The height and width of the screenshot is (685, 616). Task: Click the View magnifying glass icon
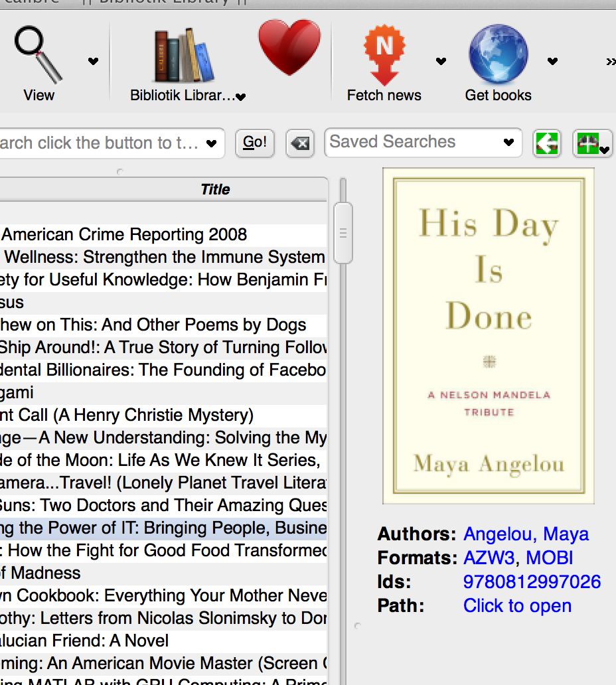[38, 54]
